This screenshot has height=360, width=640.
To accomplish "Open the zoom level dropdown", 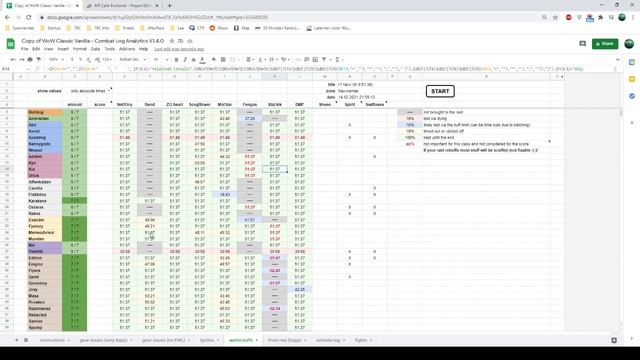I will tap(56, 60).
